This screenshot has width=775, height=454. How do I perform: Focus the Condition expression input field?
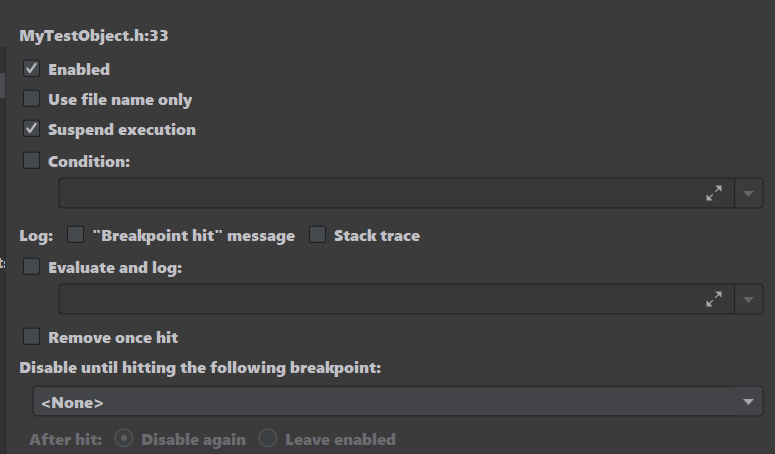[382, 193]
